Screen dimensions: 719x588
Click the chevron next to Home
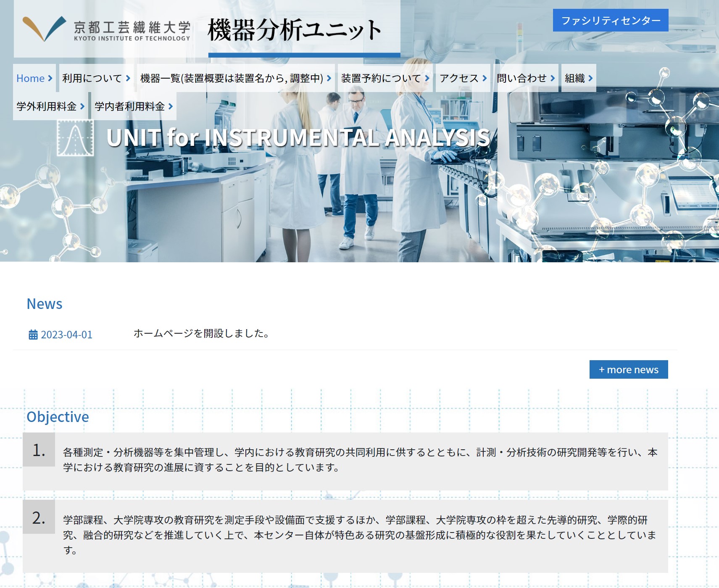click(50, 78)
